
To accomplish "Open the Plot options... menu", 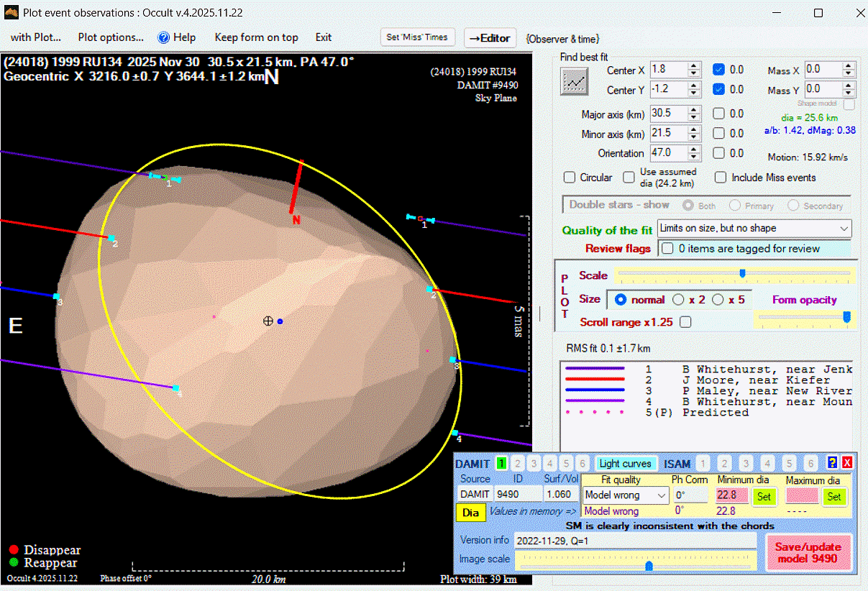I will pyautogui.click(x=111, y=37).
